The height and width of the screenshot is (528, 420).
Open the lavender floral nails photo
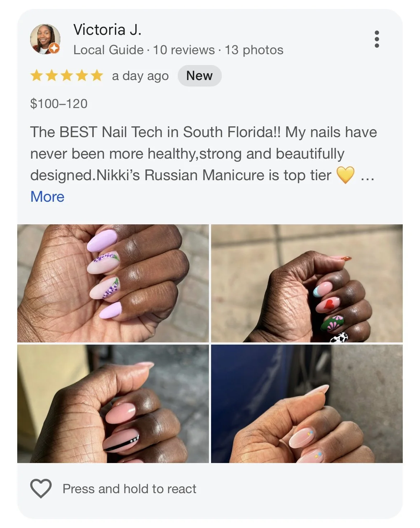(113, 283)
